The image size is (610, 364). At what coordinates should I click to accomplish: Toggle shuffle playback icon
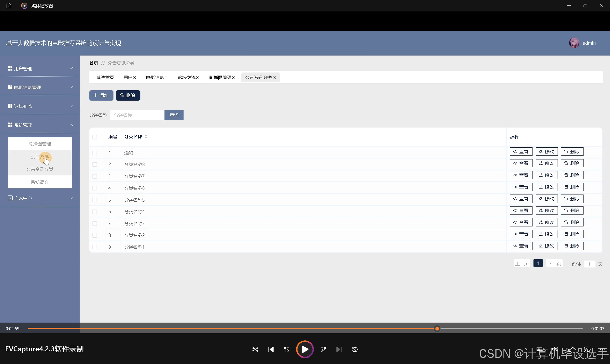(255, 349)
